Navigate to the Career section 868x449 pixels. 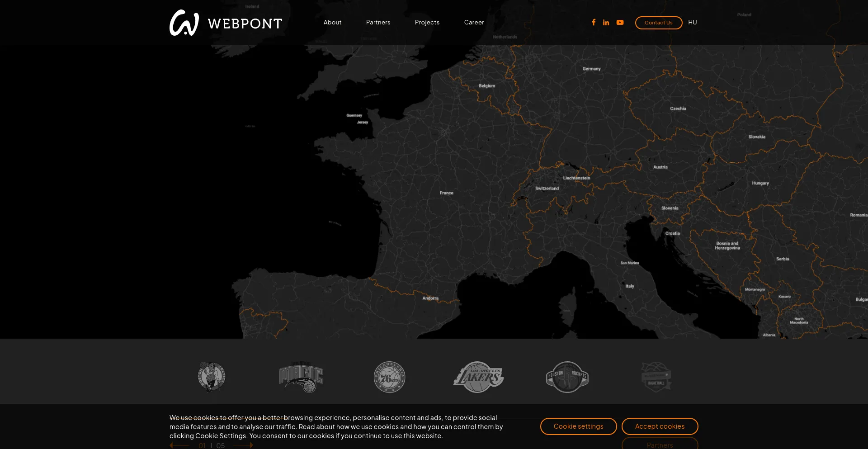click(x=474, y=23)
